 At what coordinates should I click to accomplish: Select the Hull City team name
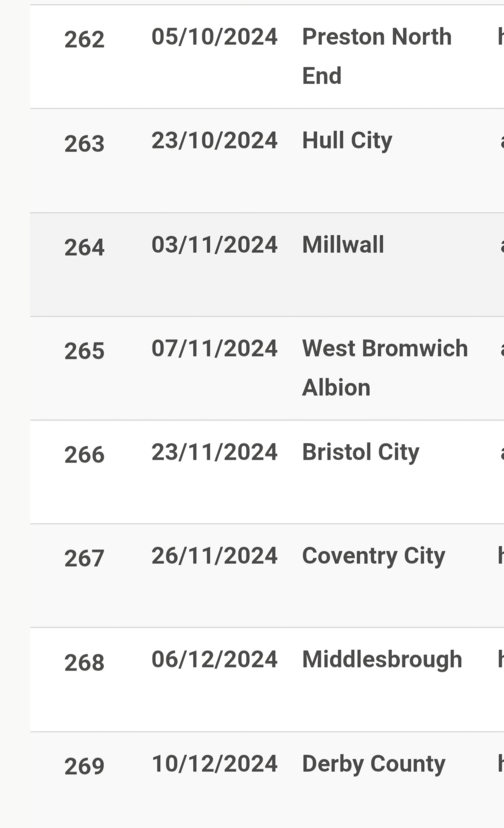[347, 140]
